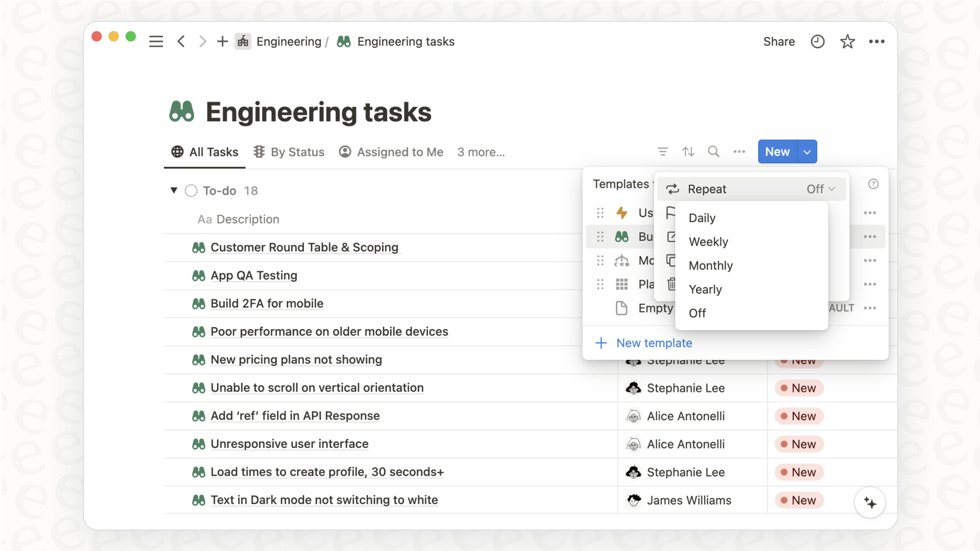Open the sidebar with the hamburger icon

click(156, 41)
